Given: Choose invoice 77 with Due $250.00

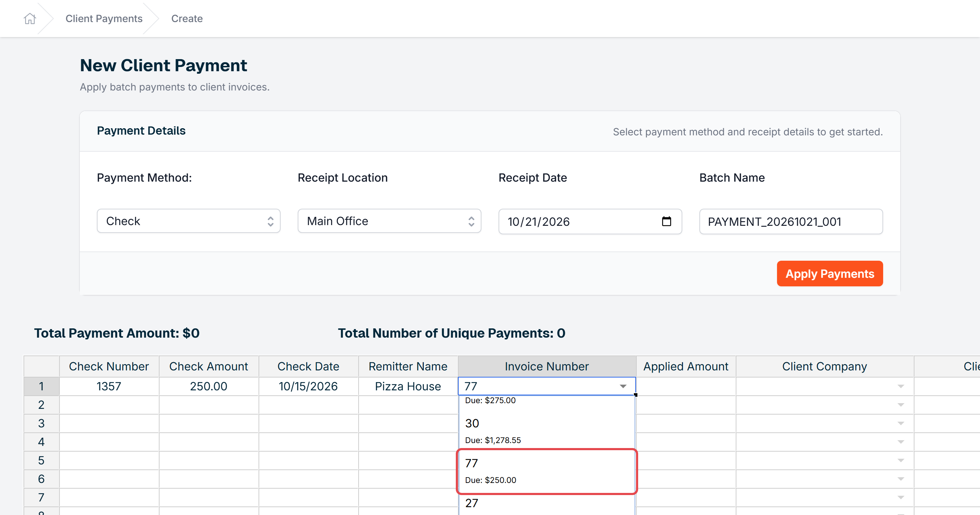Looking at the screenshot, I should click(547, 471).
